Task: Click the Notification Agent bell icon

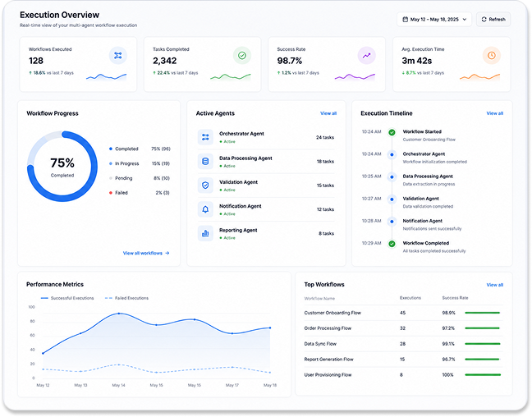Action: (205, 209)
